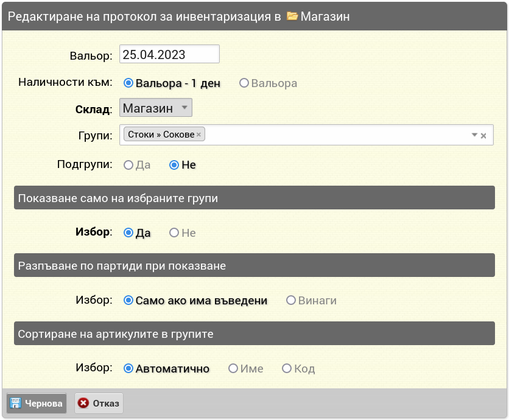The height and width of the screenshot is (420, 509).
Task: Cancel editing with the Отказ button
Action: point(99,403)
